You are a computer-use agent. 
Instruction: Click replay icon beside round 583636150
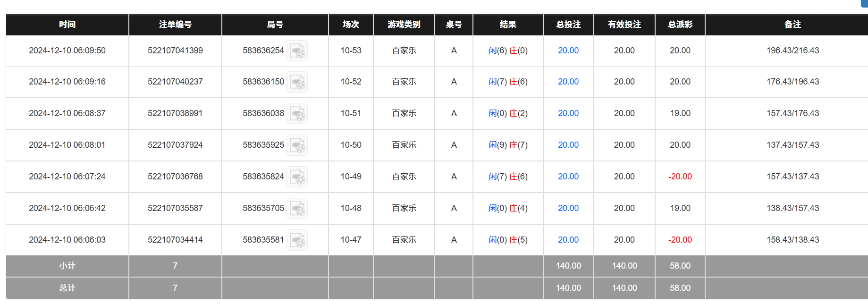point(297,82)
